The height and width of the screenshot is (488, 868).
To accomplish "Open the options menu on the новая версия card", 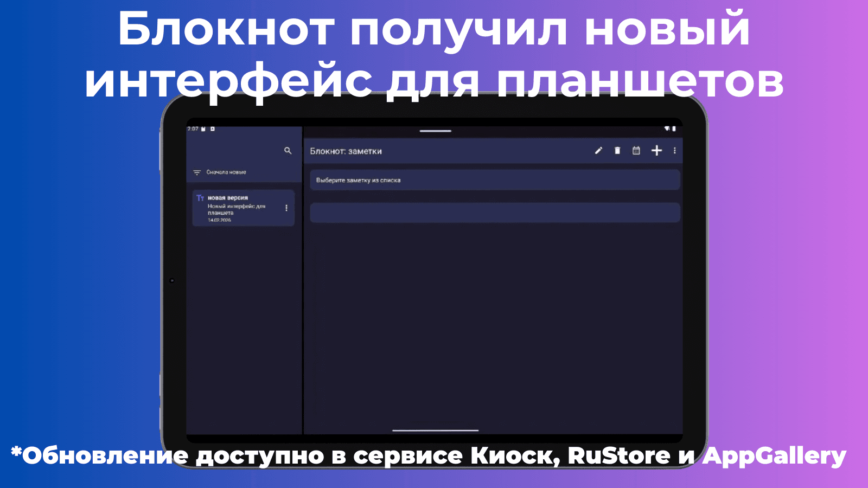I will pyautogui.click(x=286, y=208).
